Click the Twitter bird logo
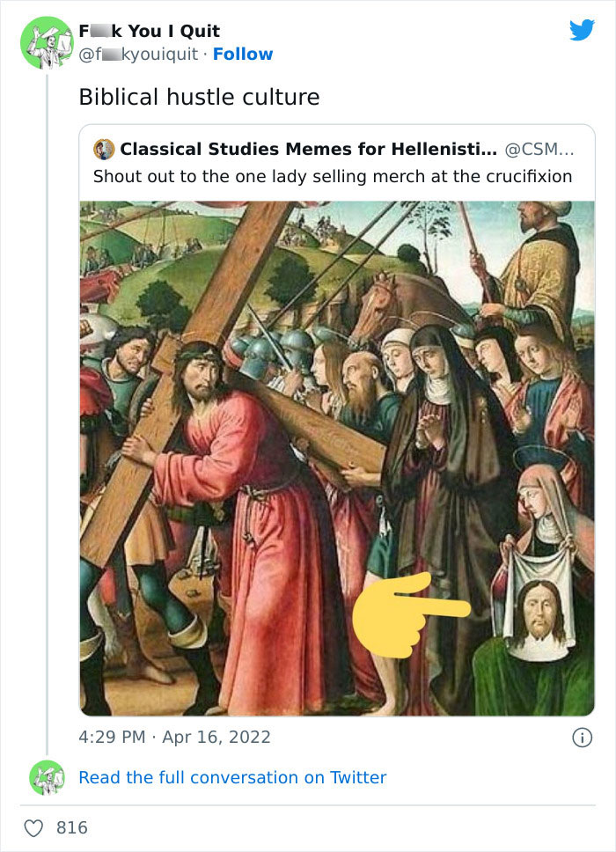 coord(582,31)
